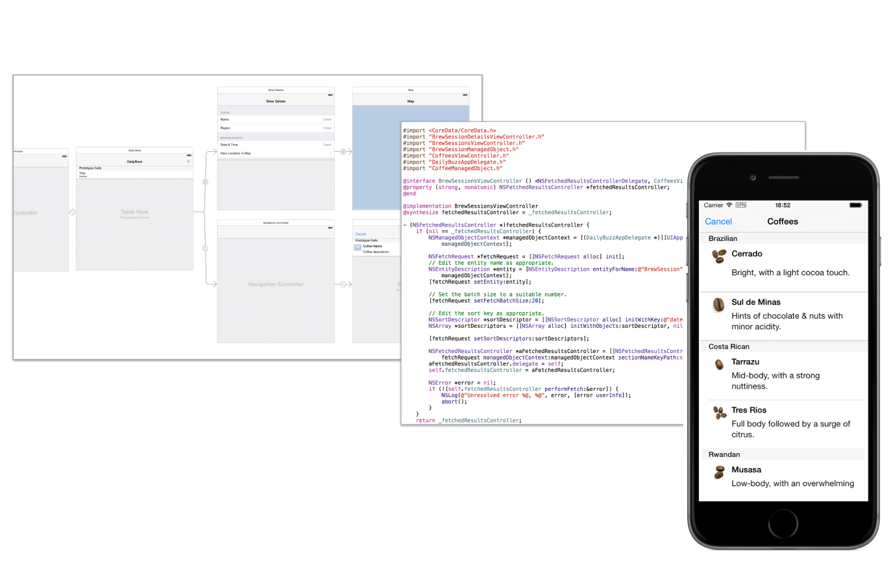Tap the Brazilian section header
891x588 pixels.
tap(783, 238)
